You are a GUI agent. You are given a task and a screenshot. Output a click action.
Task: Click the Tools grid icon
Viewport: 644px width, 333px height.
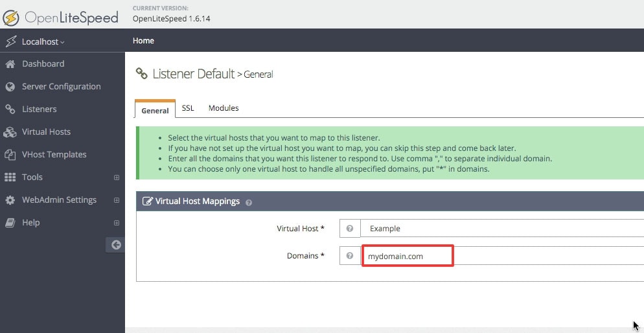[10, 178]
